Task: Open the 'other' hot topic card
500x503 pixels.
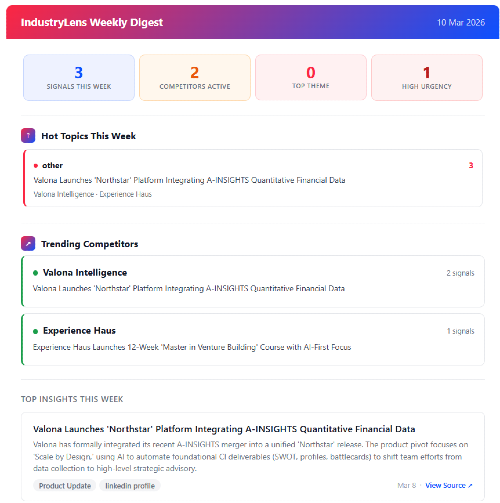Action: (x=253, y=178)
